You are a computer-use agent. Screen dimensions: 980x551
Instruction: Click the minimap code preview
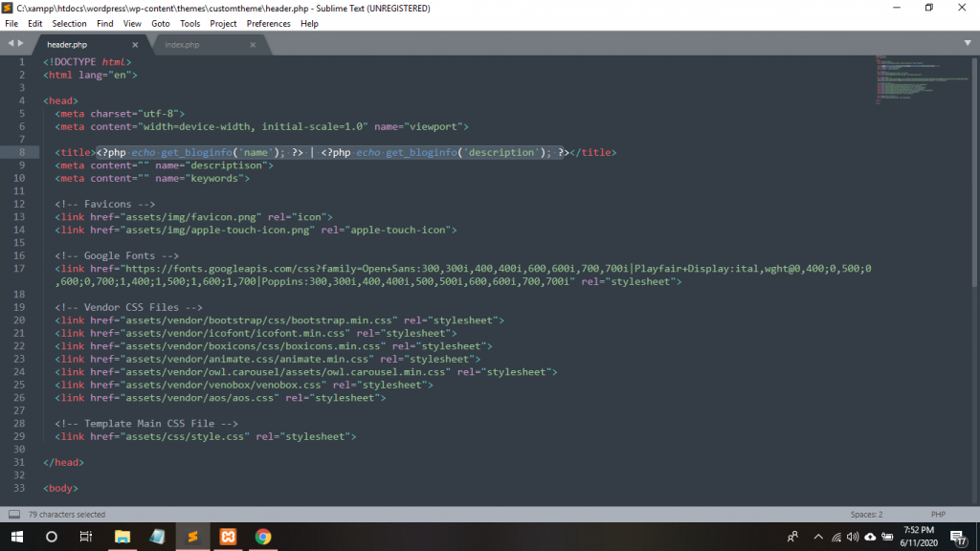(904, 81)
